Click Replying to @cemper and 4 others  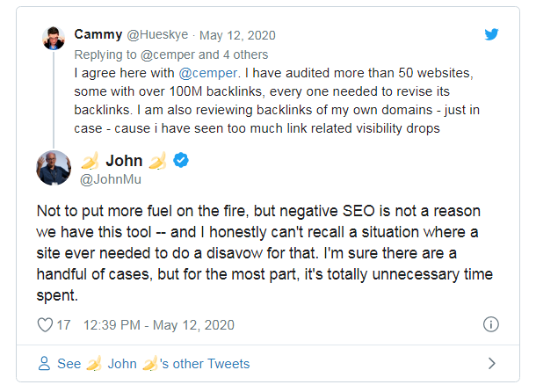(171, 54)
